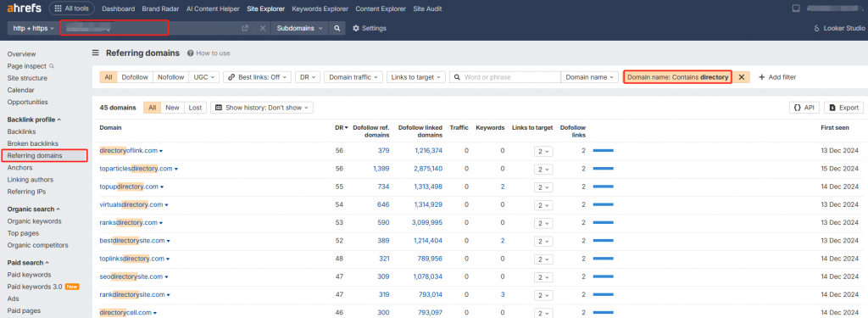The image size is (868, 318).
Task: Edit the Domain name: Contains directory filter
Action: (677, 77)
